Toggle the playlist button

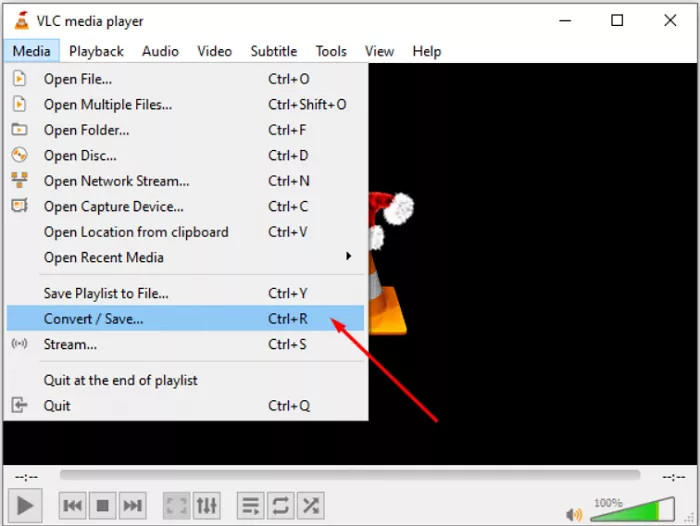(250, 505)
